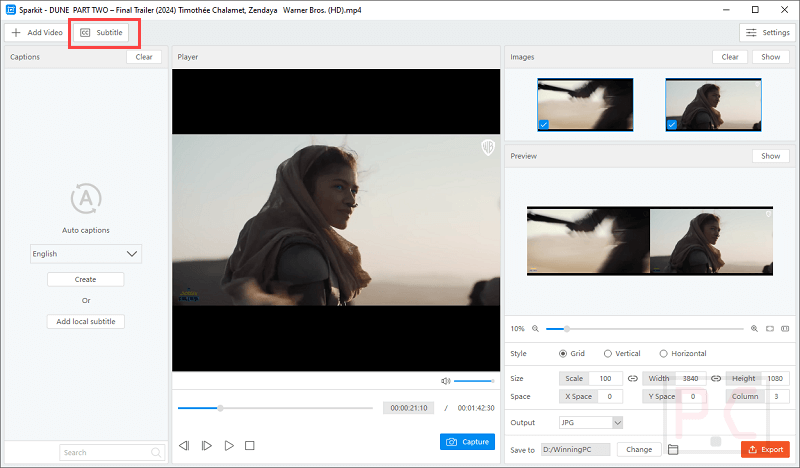
Task: Edit the Width value field
Action: pos(691,378)
